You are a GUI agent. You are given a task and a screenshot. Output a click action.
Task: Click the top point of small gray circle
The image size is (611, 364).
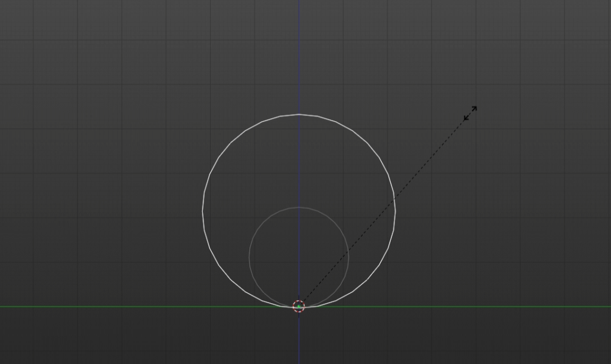[x=299, y=208]
